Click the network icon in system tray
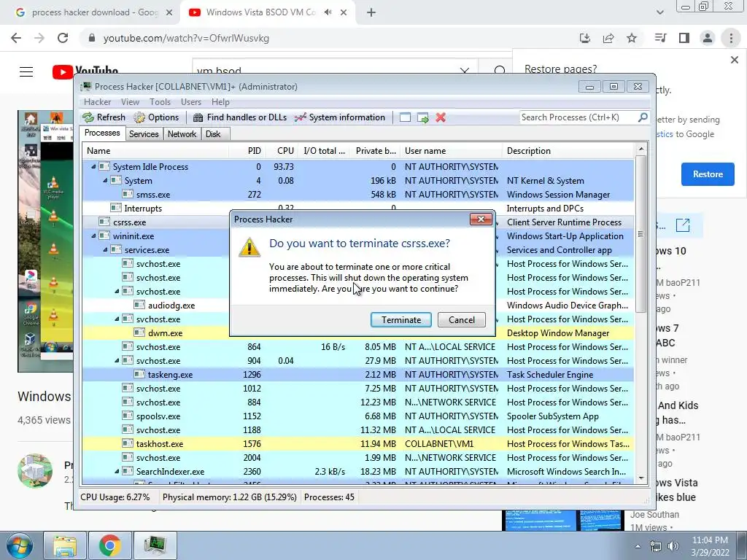 click(x=656, y=547)
